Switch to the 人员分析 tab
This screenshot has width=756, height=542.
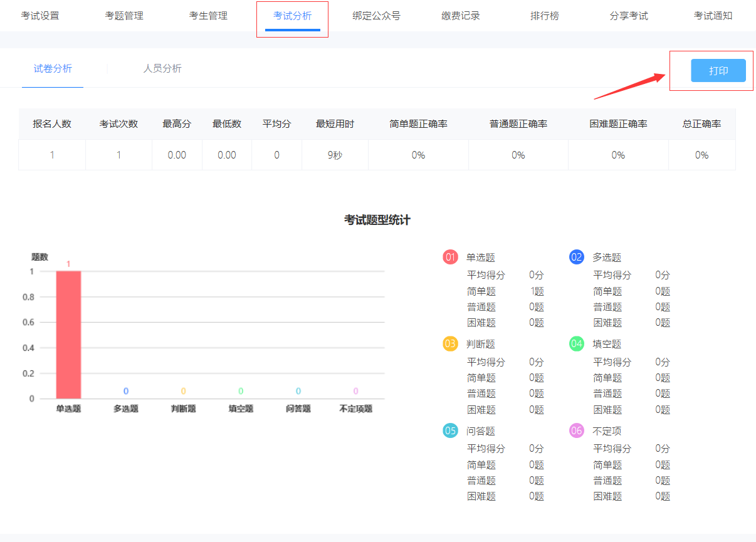pyautogui.click(x=162, y=68)
